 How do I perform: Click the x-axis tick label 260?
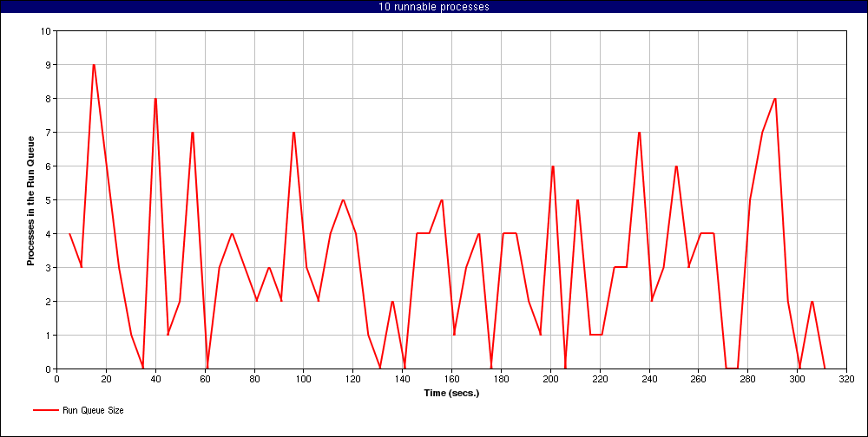[x=699, y=380]
